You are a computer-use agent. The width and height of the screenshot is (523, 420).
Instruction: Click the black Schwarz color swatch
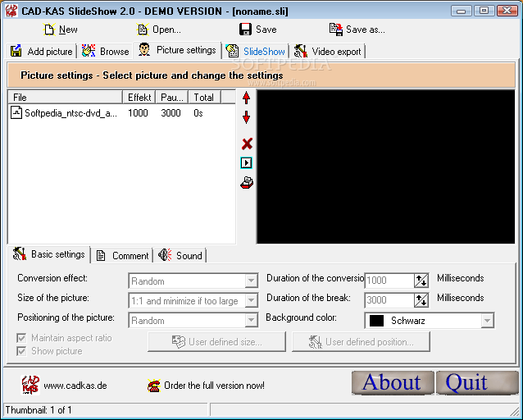tap(376, 321)
